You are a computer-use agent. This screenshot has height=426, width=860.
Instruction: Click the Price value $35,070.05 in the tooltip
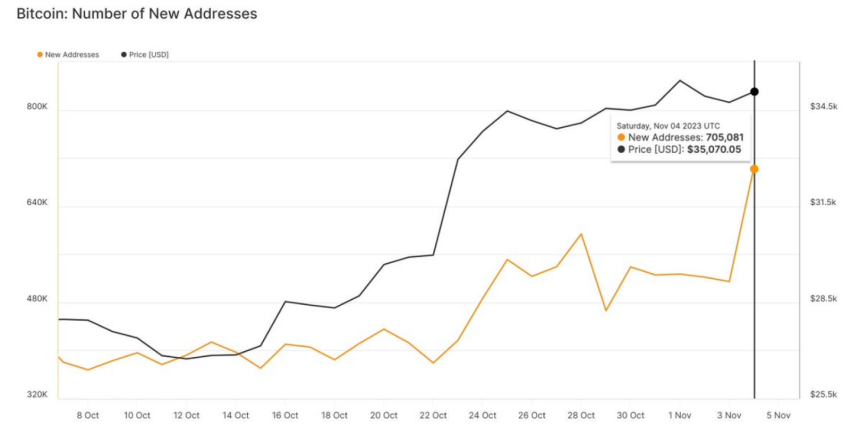click(x=716, y=149)
